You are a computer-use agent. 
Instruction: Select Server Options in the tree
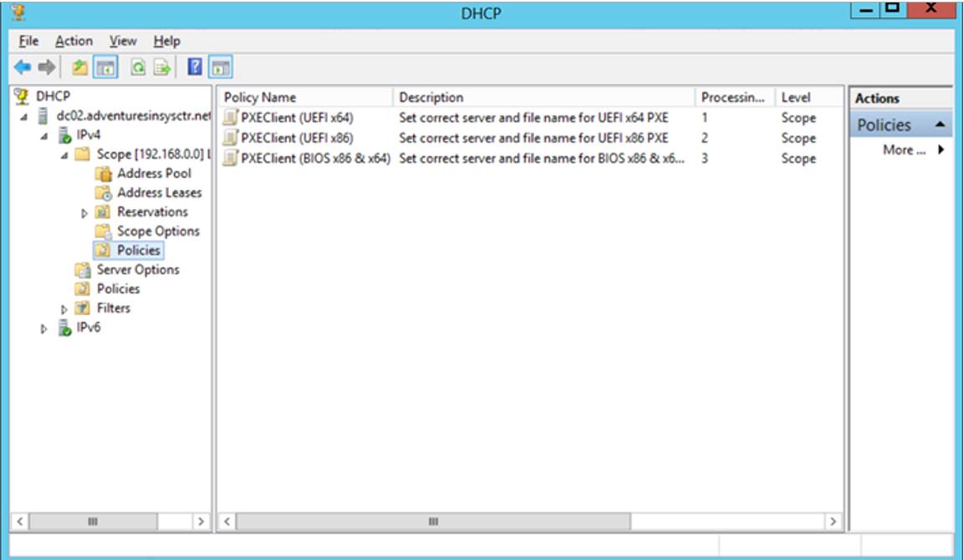coord(138,270)
